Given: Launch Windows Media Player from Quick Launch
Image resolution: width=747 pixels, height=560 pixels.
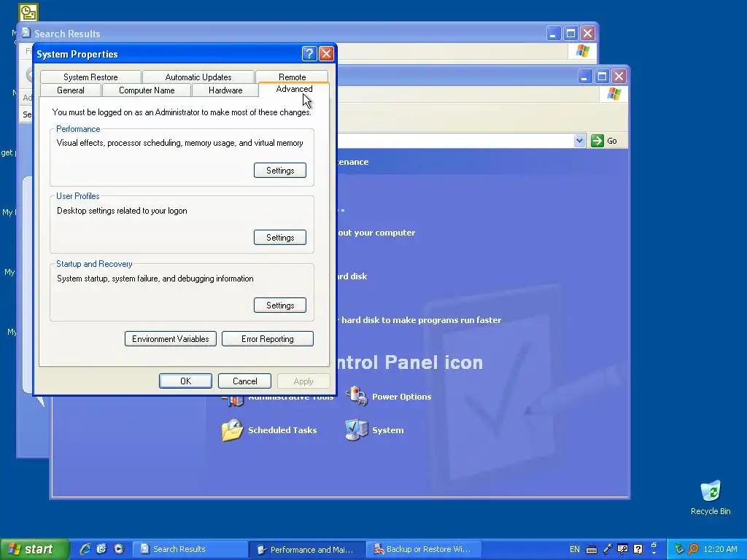Looking at the screenshot, I should pyautogui.click(x=119, y=548).
